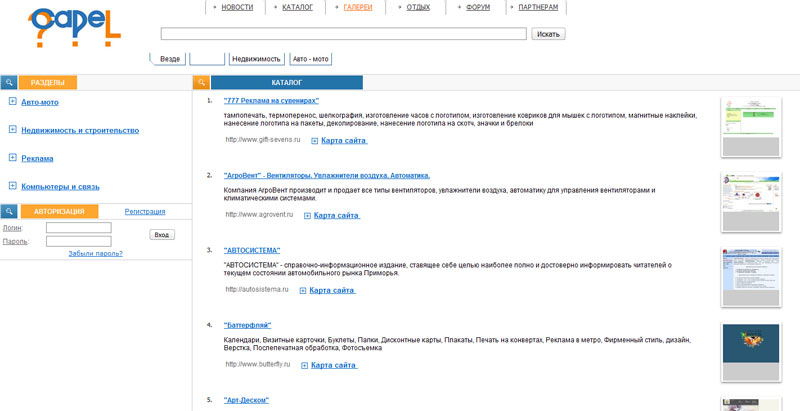Click the magnifier icon beside Разделы header
800x411 pixels.
(x=9, y=83)
